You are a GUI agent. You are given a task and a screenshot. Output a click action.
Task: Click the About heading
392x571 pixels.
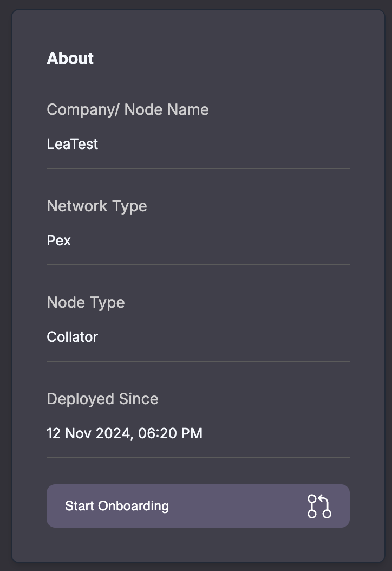click(70, 59)
